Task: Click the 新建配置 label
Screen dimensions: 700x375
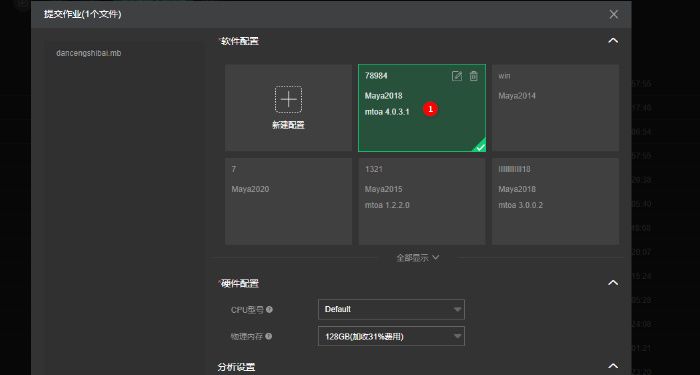Action: tap(288, 125)
